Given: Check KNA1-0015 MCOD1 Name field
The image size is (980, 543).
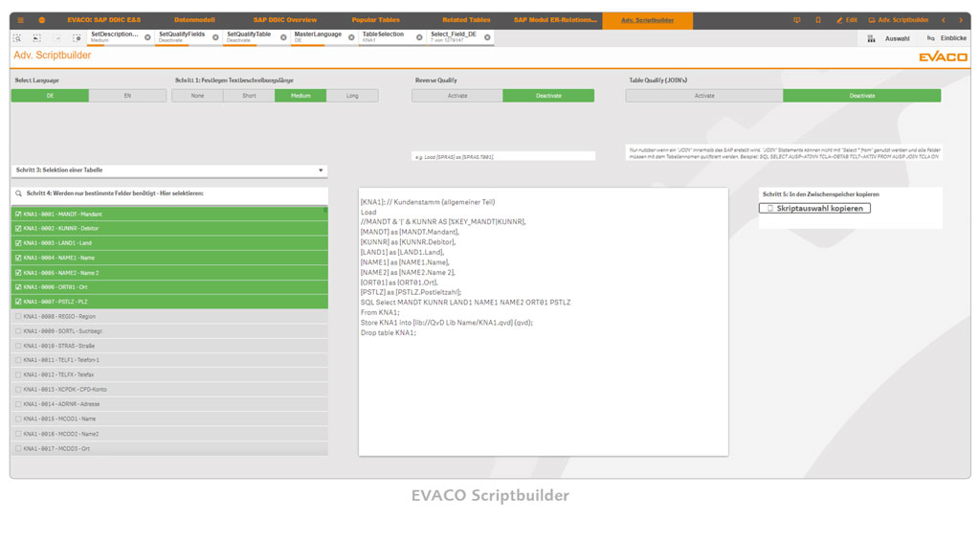Looking at the screenshot, I should click(169, 419).
